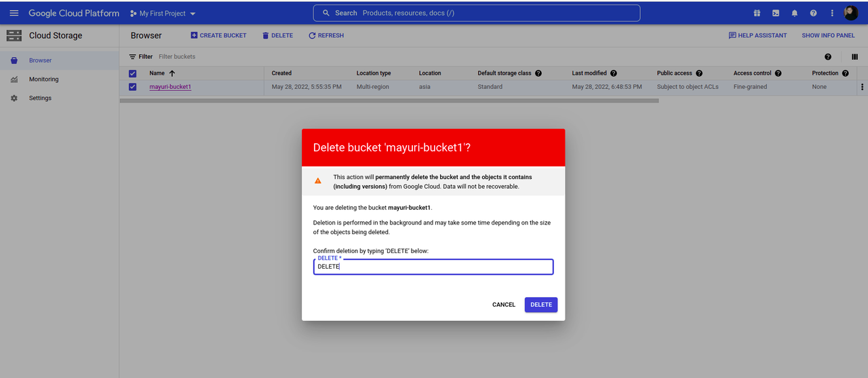The image size is (868, 378).
Task: Sort by Name column header
Action: (x=157, y=73)
